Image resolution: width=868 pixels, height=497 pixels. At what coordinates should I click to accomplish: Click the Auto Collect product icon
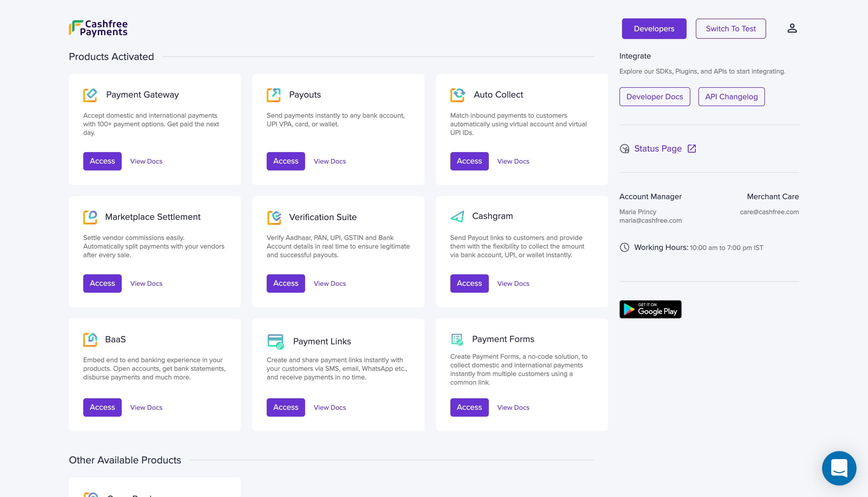[x=458, y=95]
